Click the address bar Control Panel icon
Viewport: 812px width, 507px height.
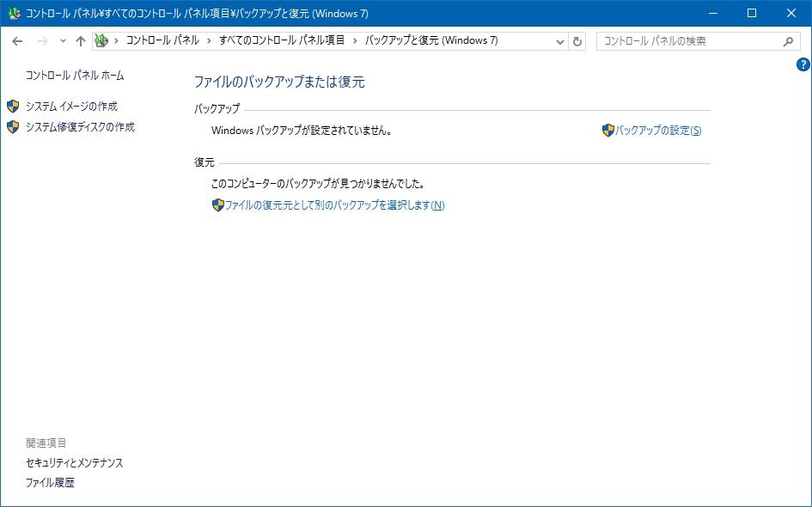101,40
